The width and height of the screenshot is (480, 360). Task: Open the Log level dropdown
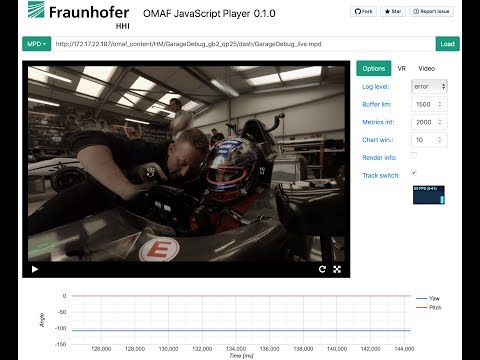(x=429, y=87)
